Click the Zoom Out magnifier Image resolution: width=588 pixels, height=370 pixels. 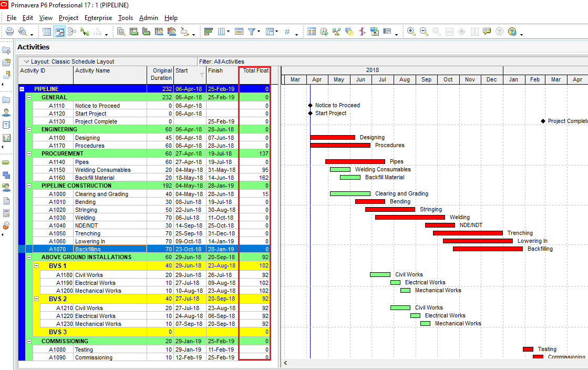[x=424, y=32]
